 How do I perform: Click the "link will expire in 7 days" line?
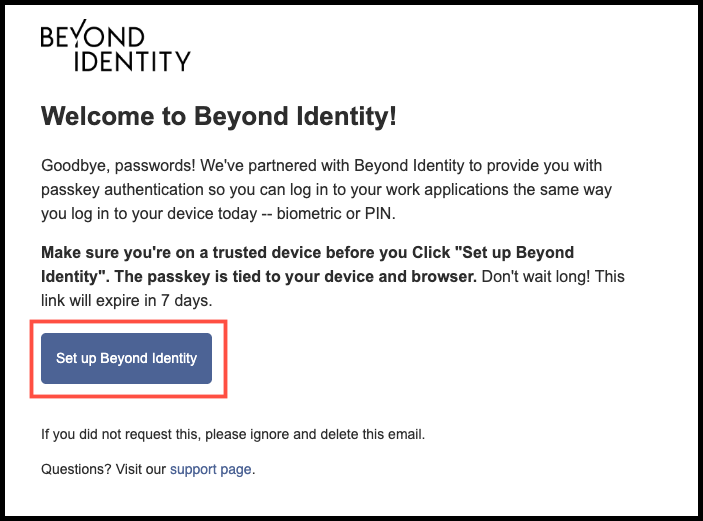(126, 301)
